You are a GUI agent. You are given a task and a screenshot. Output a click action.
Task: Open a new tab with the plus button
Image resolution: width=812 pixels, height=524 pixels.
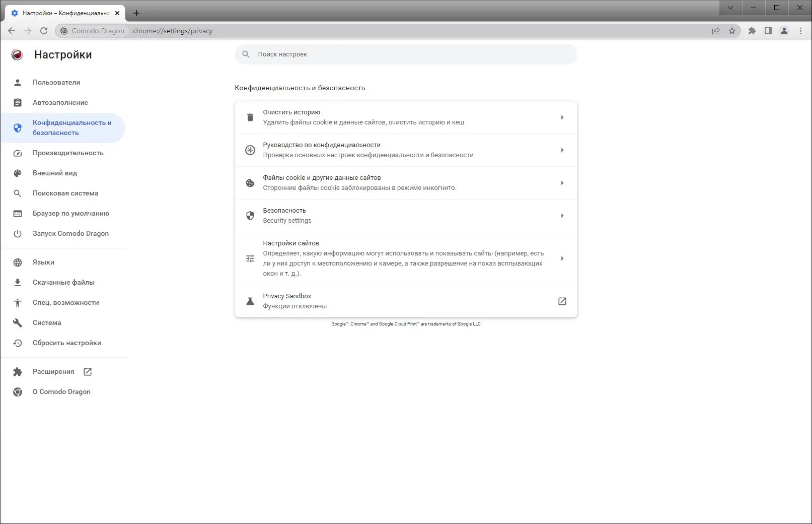136,13
